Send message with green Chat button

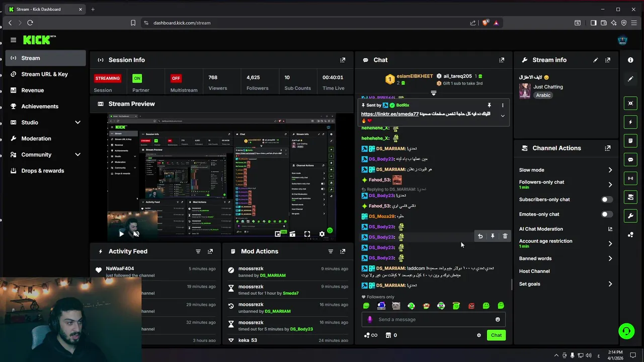[496, 335]
